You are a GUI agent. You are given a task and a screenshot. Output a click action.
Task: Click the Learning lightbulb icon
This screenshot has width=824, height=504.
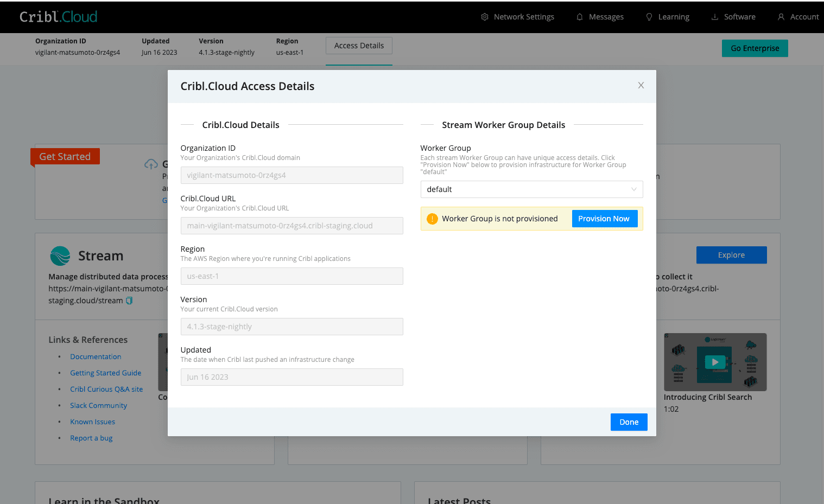coord(649,17)
